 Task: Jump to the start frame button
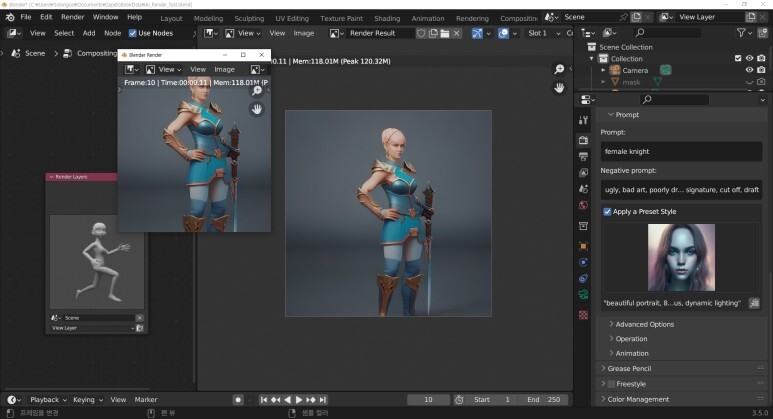(264, 400)
